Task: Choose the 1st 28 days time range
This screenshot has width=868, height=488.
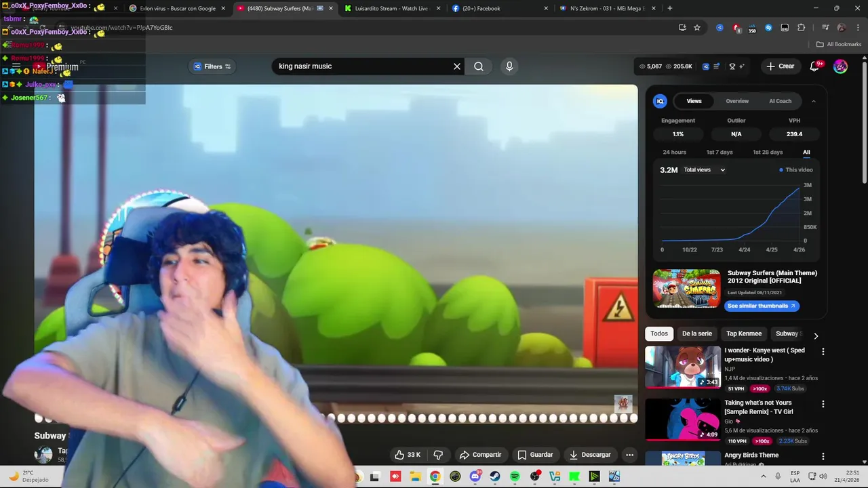Action: click(x=768, y=152)
